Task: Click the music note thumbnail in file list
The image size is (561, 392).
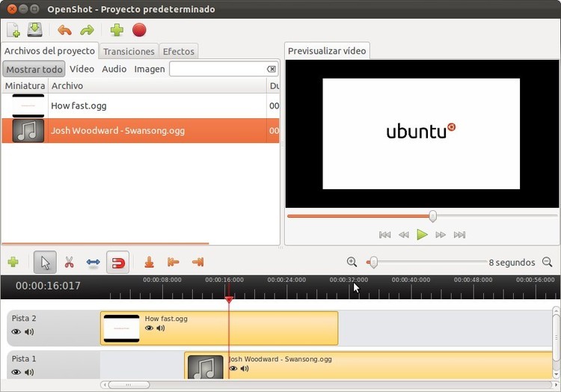Action: pyautogui.click(x=28, y=131)
